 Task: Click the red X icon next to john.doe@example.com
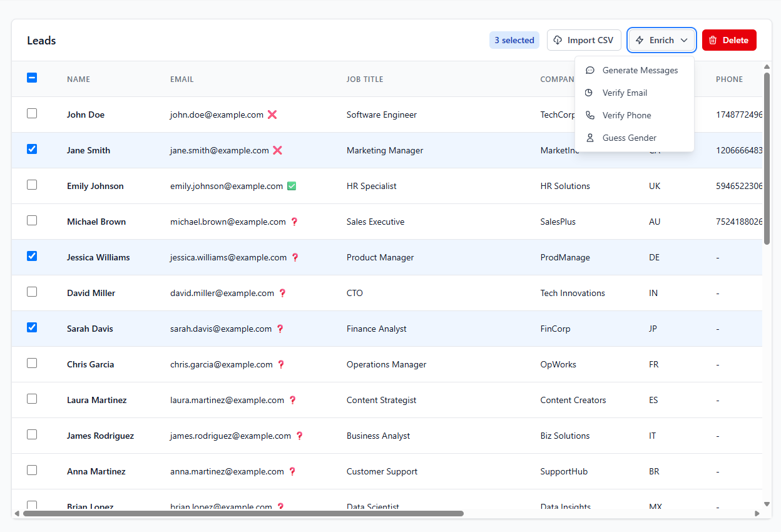click(x=272, y=115)
